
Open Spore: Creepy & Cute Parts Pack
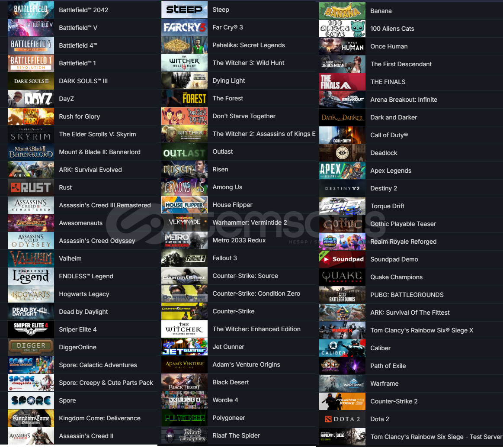106,383
